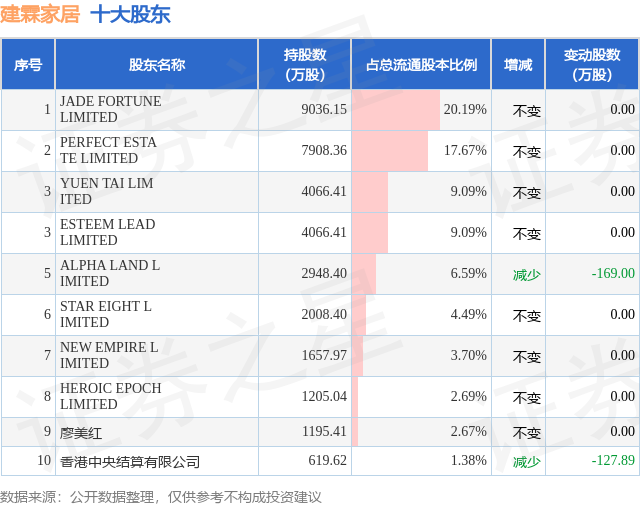The image size is (640, 506).
Task: Click the 占总流通股本比例 column header
Action: (421, 64)
